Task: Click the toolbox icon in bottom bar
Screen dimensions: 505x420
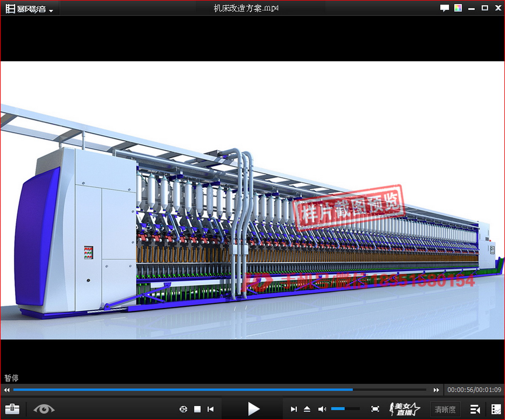Action: [x=12, y=408]
